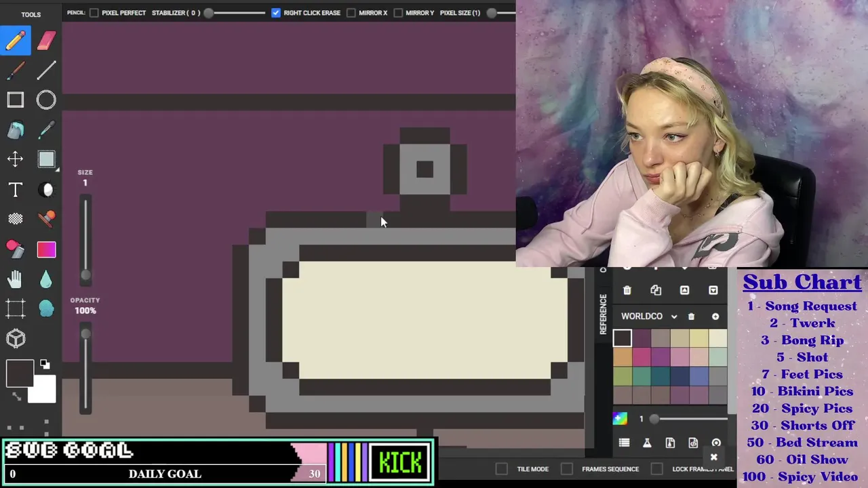Image resolution: width=868 pixels, height=488 pixels.
Task: Expand the WORLDCO palette dropdown
Action: click(674, 317)
